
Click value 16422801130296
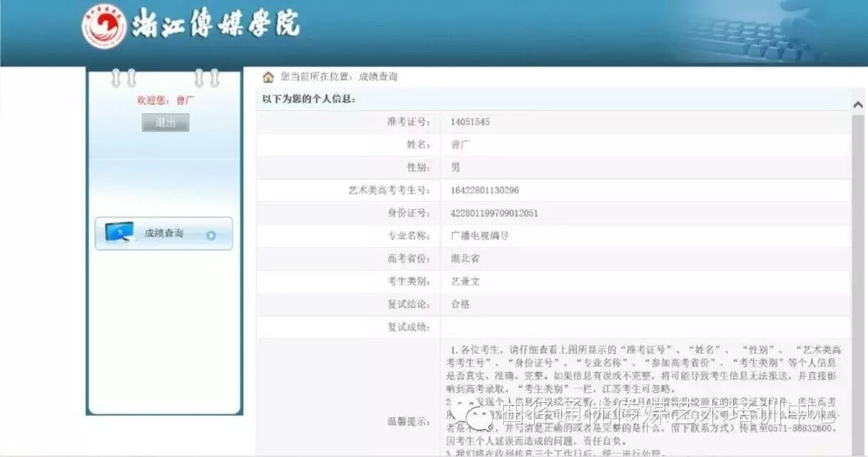tap(485, 191)
